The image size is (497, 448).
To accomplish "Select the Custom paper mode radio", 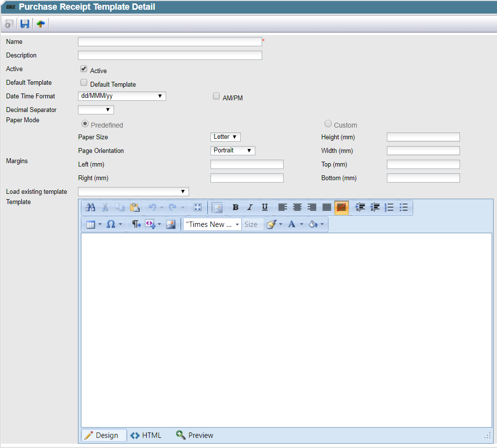I will click(x=328, y=124).
